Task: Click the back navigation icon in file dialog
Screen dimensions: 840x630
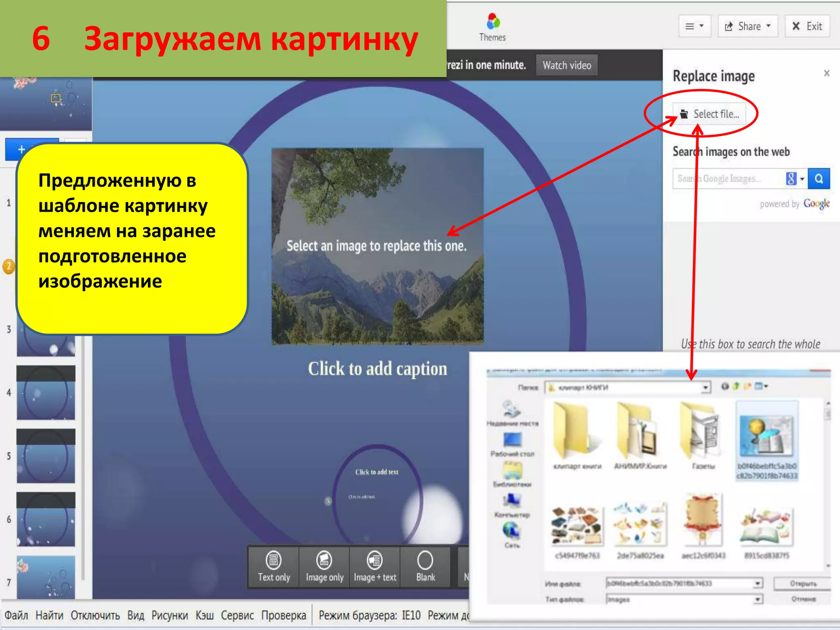Action: pos(725,386)
